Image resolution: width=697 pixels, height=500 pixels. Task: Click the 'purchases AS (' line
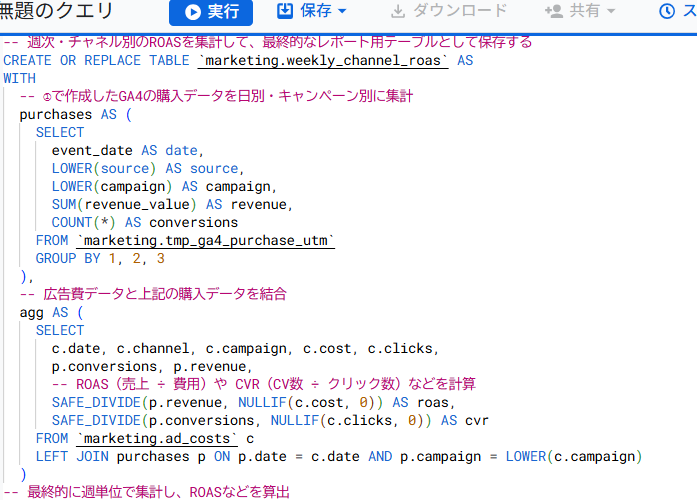[76, 115]
